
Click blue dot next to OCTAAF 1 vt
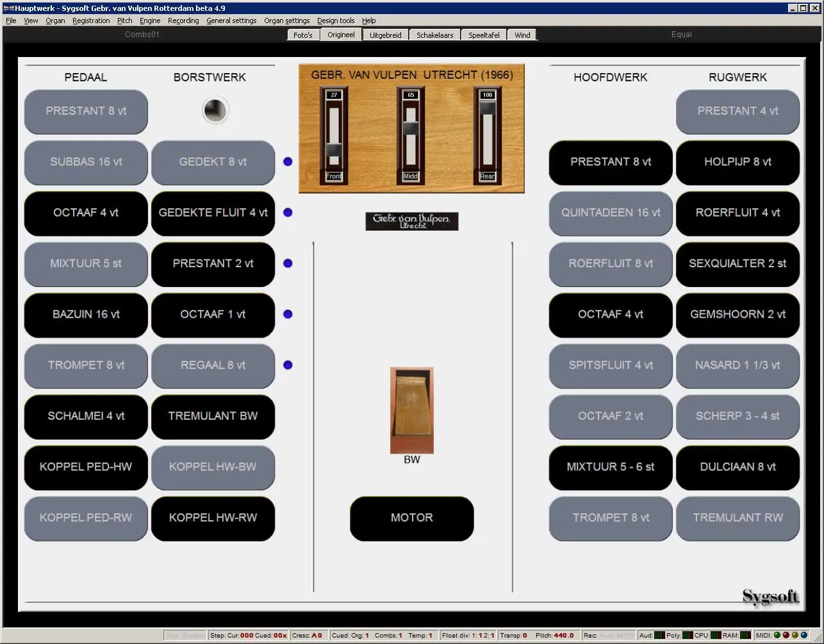[288, 314]
